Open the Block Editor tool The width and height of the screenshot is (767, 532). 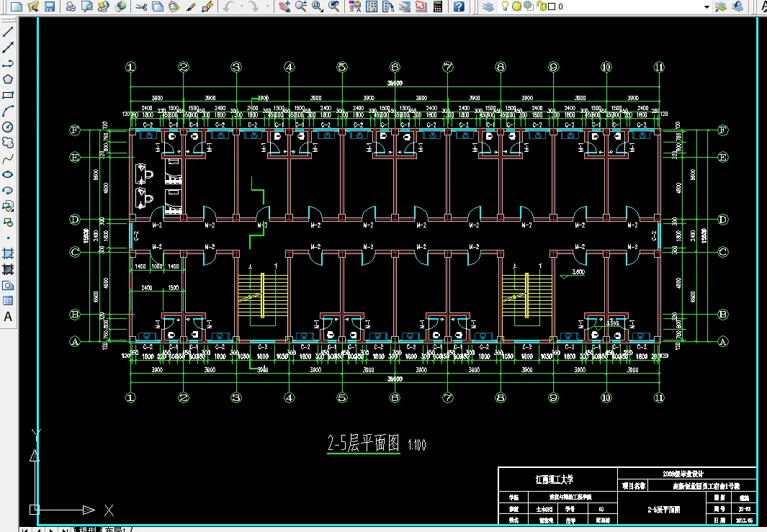point(207,6)
